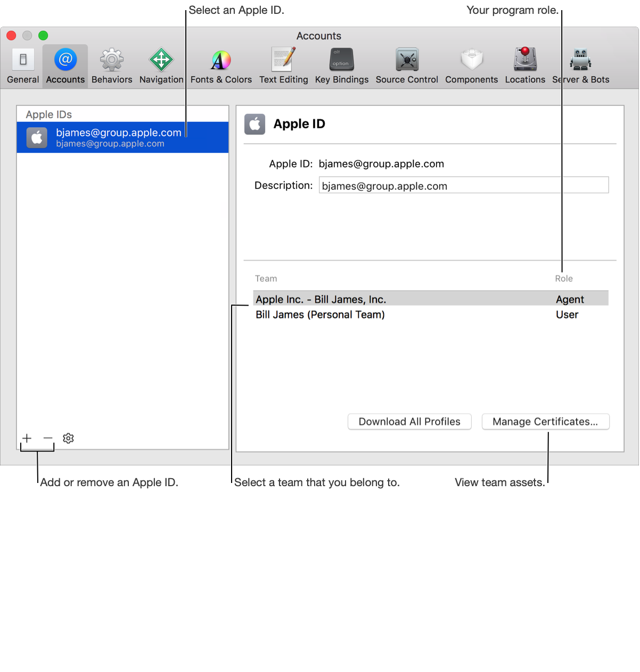Open Text Editing preferences
This screenshot has width=640, height=672.
[x=283, y=66]
